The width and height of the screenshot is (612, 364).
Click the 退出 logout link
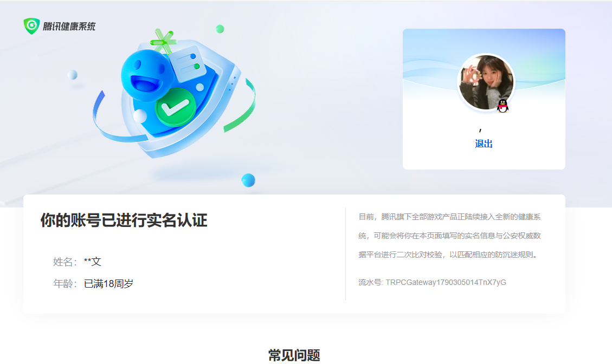(484, 144)
